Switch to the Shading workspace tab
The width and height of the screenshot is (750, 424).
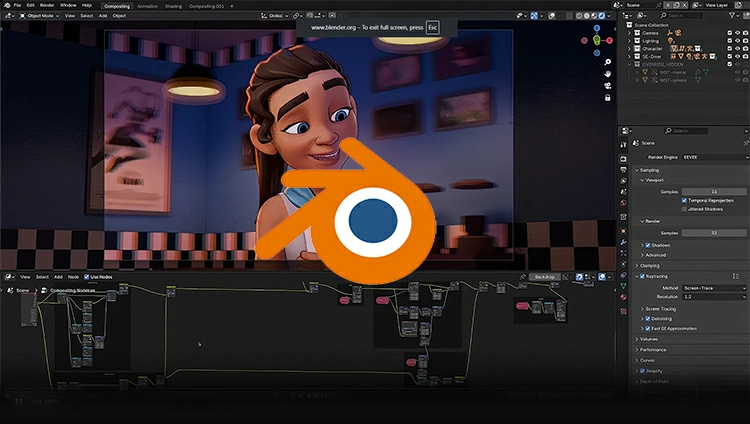click(173, 6)
